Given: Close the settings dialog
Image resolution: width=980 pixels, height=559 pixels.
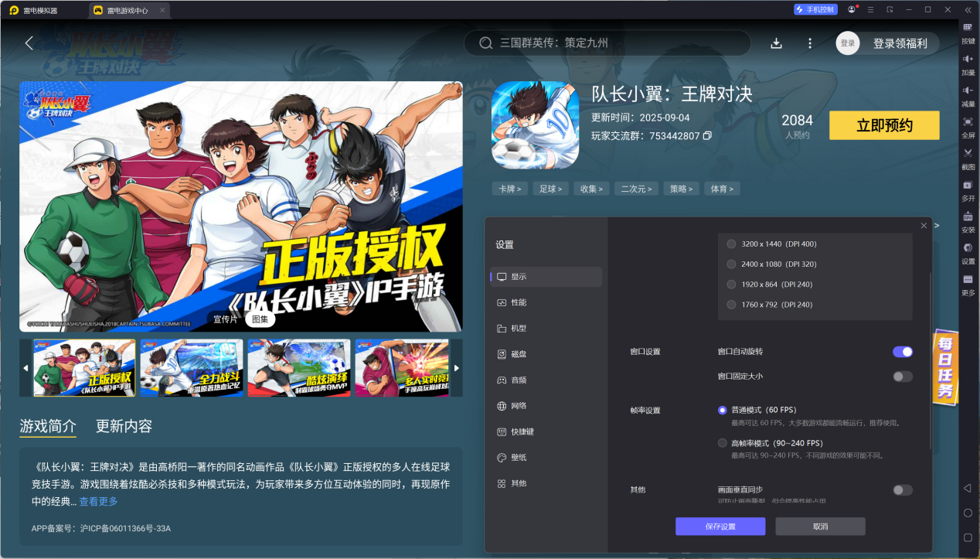Looking at the screenshot, I should click(x=924, y=226).
